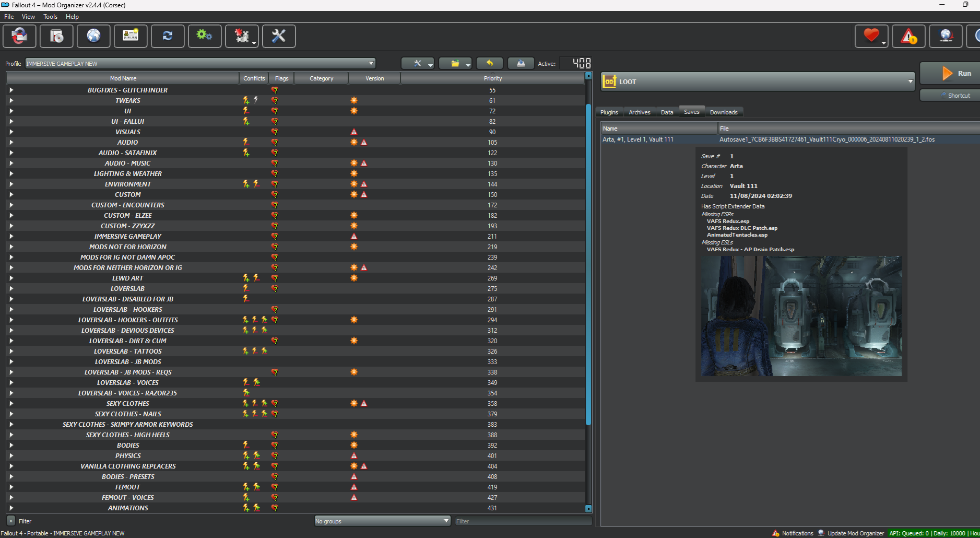Sort by the Priority column header

pos(492,78)
